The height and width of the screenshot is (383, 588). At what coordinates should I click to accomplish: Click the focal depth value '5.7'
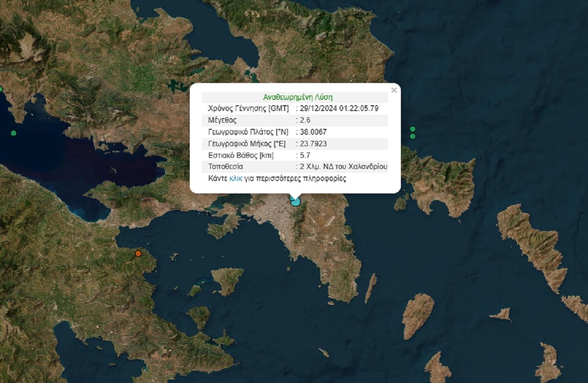(x=305, y=156)
